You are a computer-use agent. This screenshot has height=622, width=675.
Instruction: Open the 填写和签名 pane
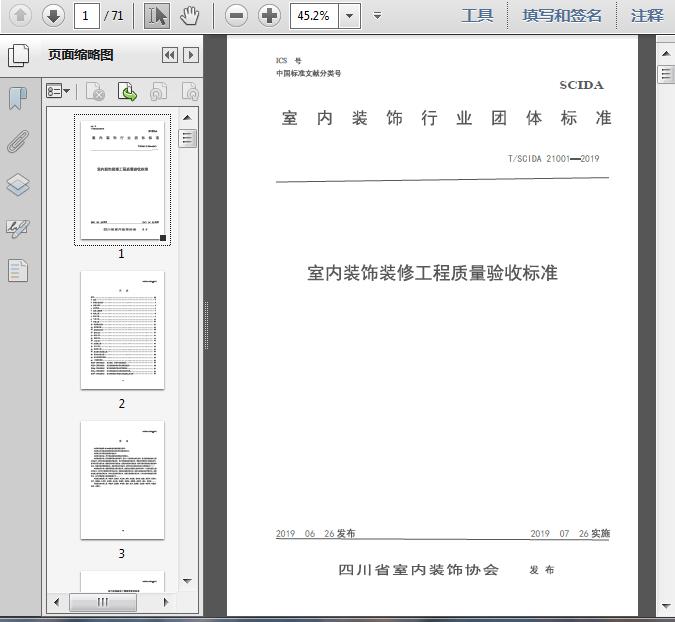click(x=562, y=16)
